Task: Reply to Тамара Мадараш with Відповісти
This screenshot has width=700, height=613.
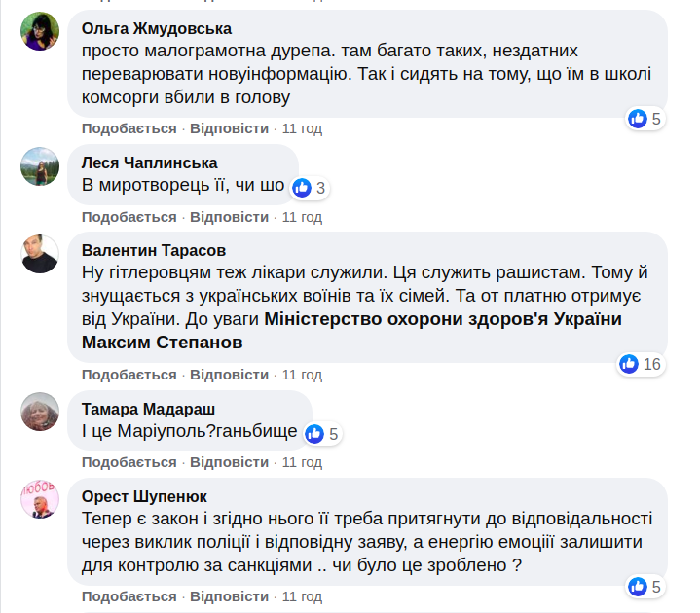Action: click(x=229, y=462)
